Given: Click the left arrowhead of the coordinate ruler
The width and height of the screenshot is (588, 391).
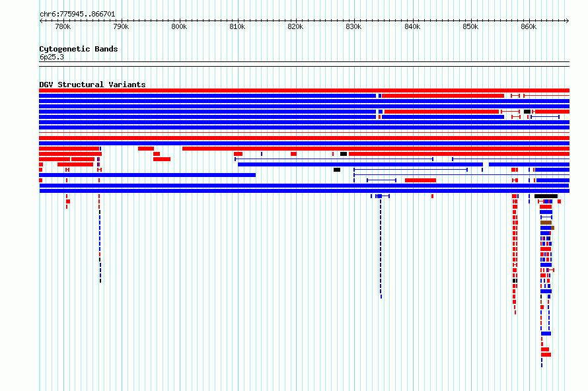Looking at the screenshot, I should tap(41, 21).
